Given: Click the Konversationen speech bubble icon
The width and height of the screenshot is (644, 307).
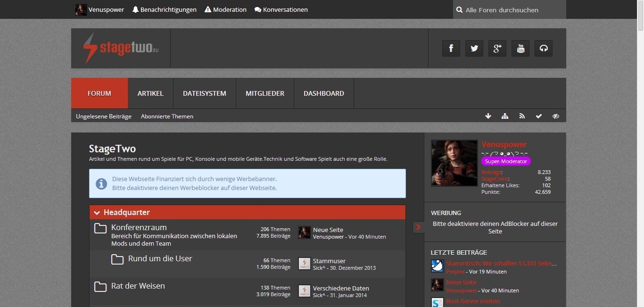Looking at the screenshot, I should click(x=257, y=9).
